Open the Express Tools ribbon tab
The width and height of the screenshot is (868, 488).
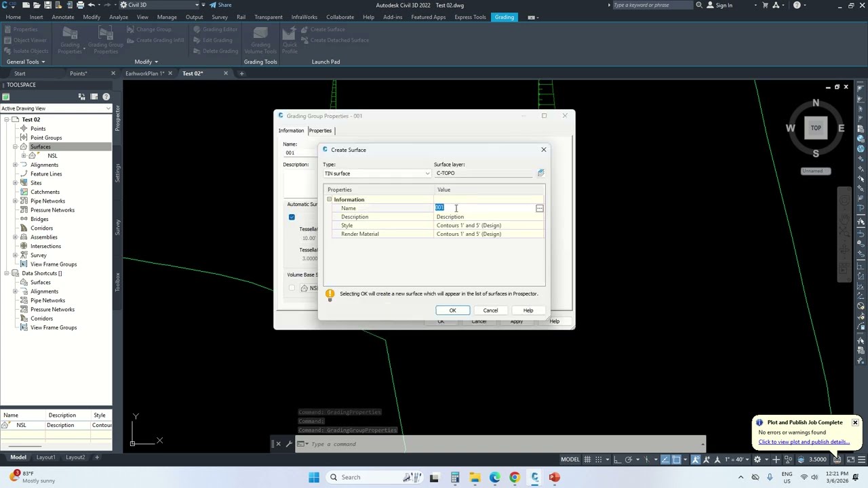click(470, 17)
